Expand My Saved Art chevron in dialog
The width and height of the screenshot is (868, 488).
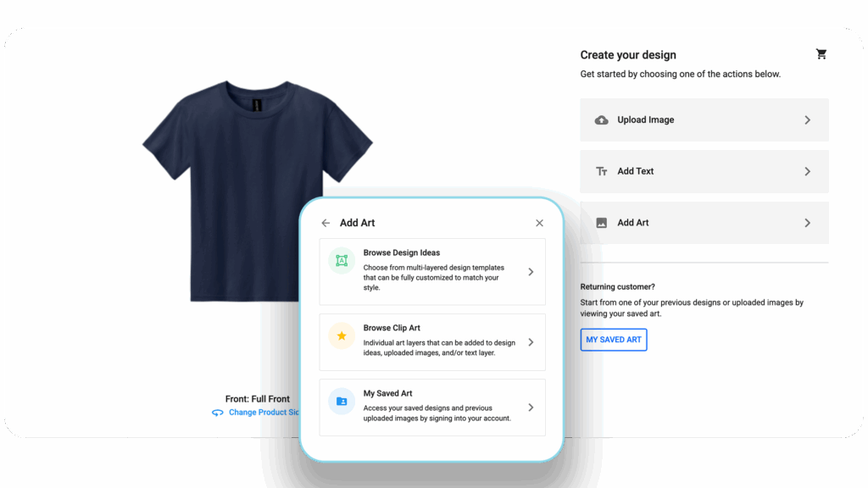[531, 408]
